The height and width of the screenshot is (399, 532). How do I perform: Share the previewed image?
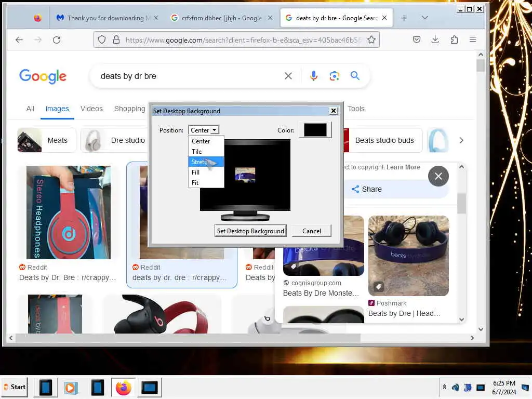pyautogui.click(x=366, y=189)
